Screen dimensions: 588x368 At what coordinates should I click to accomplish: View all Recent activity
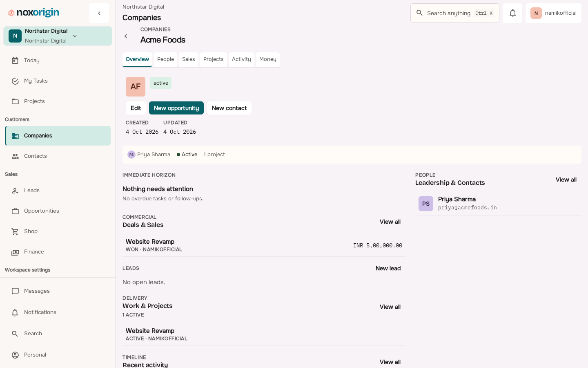click(390, 362)
